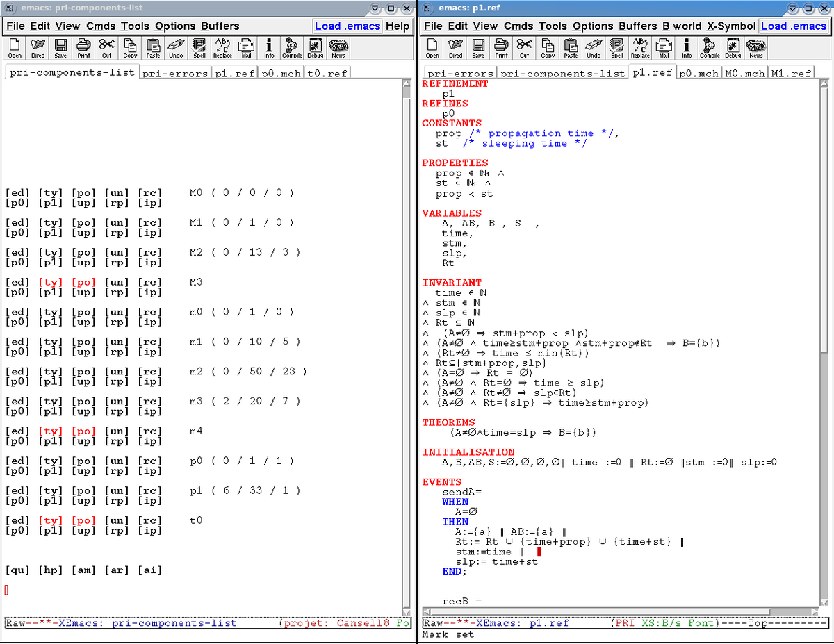Switch to the M1.ref tab
The width and height of the screenshot is (834, 644).
pyautogui.click(x=791, y=73)
